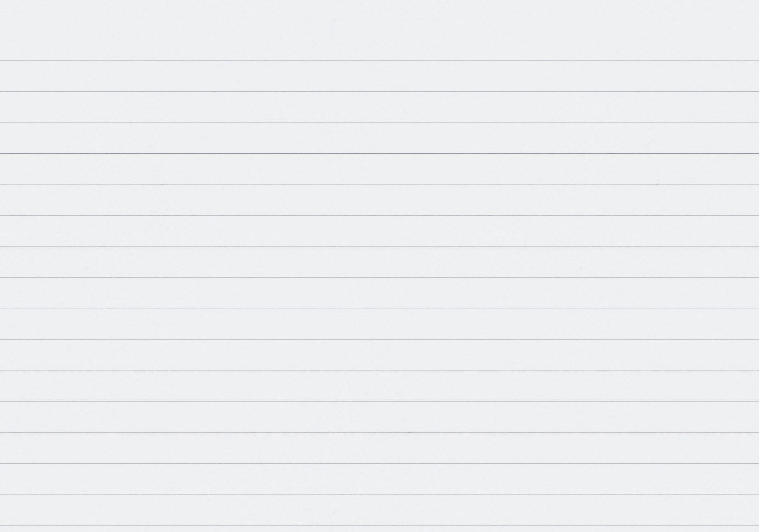Click the fifteenth ruled writing row
This screenshot has height=532, width=759.
379,510
